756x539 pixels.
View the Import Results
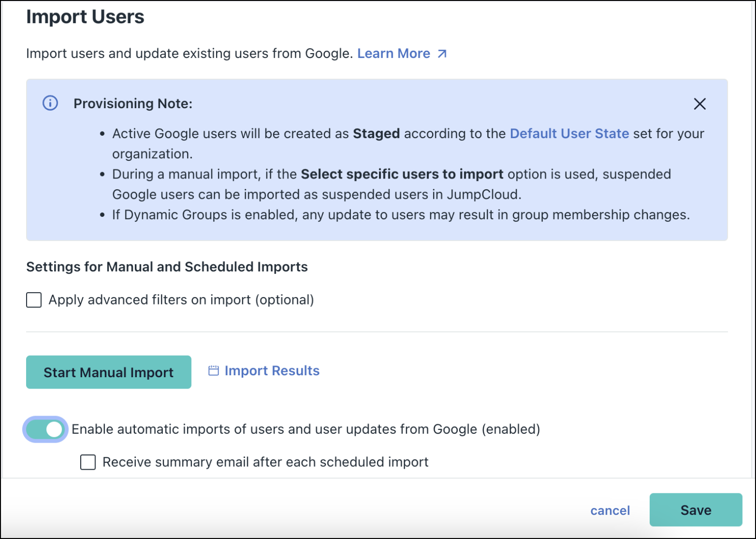[x=272, y=371]
